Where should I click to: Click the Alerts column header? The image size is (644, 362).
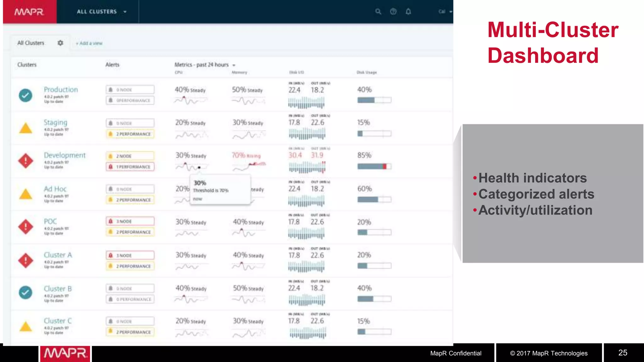coord(112,65)
